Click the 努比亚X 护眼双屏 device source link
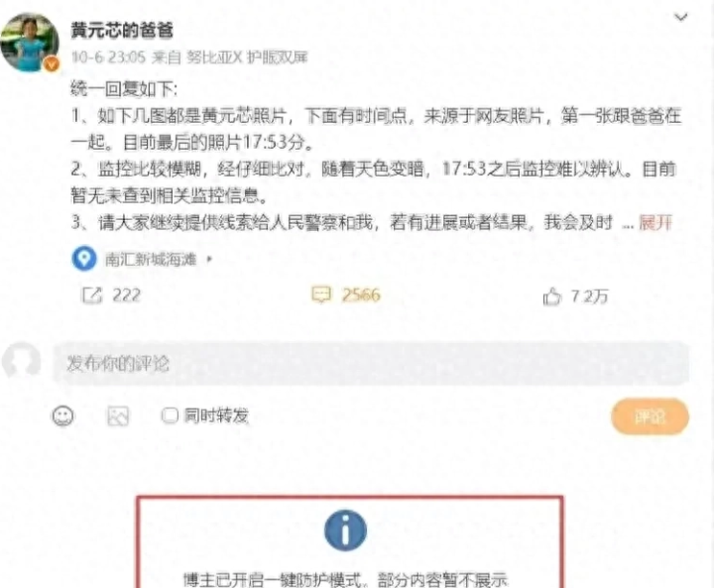714x588 pixels. click(x=247, y=58)
